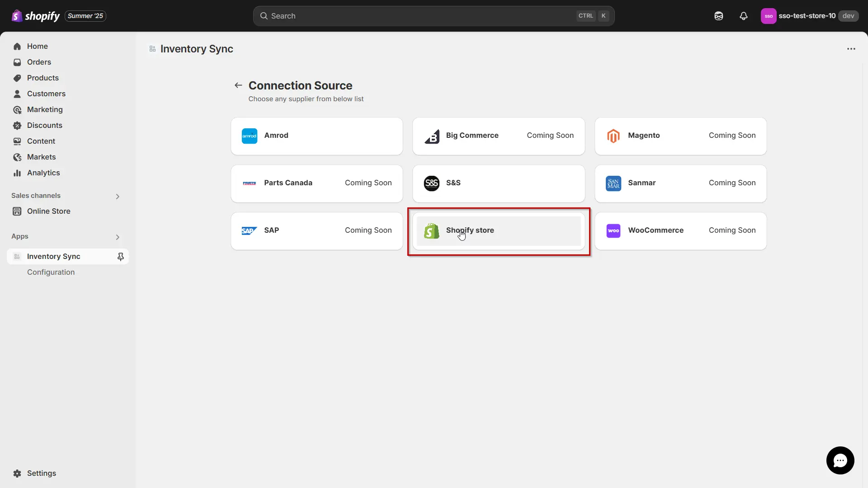This screenshot has width=868, height=488.
Task: Click the Search input field
Action: click(420, 16)
